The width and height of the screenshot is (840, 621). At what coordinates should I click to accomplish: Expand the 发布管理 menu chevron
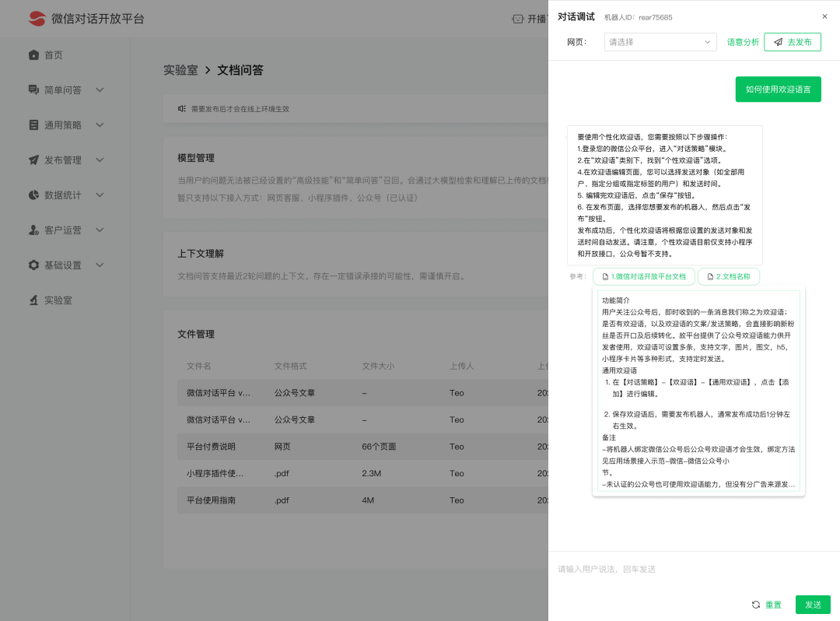tap(100, 160)
